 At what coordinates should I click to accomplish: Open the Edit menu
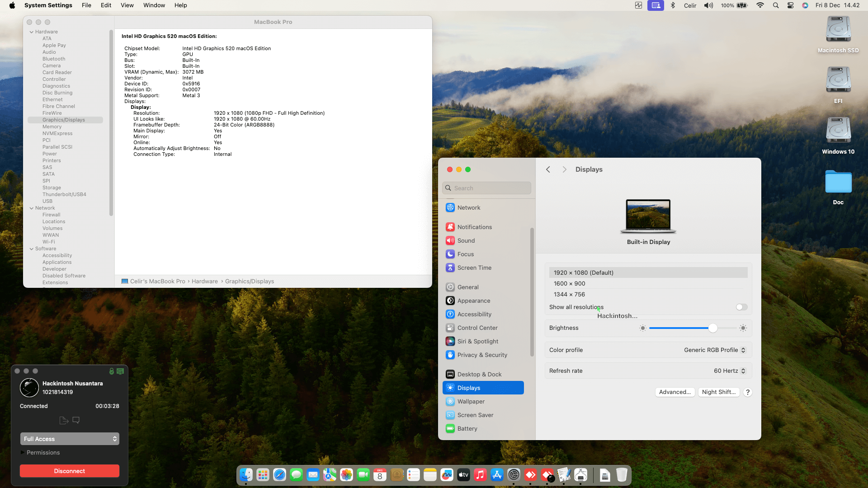point(106,5)
